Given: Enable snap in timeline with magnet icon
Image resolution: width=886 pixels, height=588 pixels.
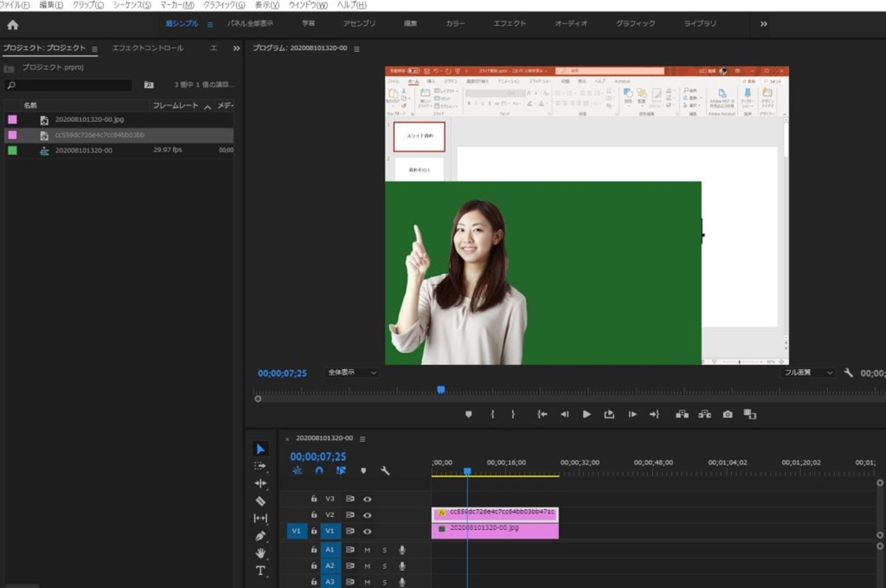Looking at the screenshot, I should pyautogui.click(x=319, y=471).
